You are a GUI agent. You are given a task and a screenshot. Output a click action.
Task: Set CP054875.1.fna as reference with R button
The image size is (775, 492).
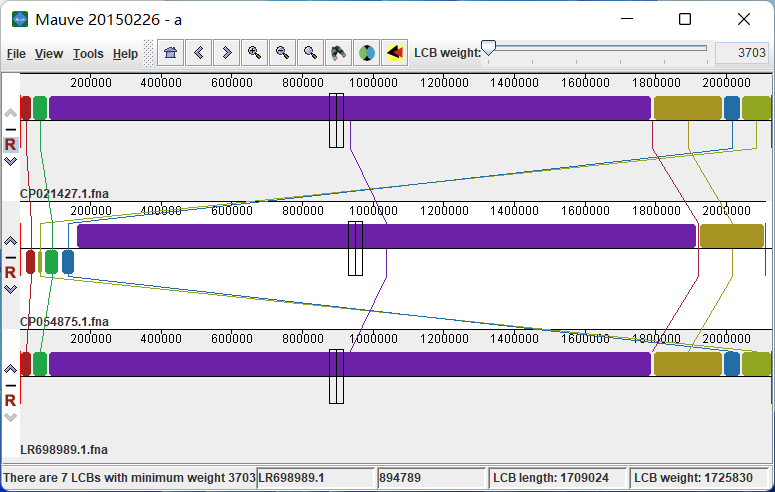point(10,272)
